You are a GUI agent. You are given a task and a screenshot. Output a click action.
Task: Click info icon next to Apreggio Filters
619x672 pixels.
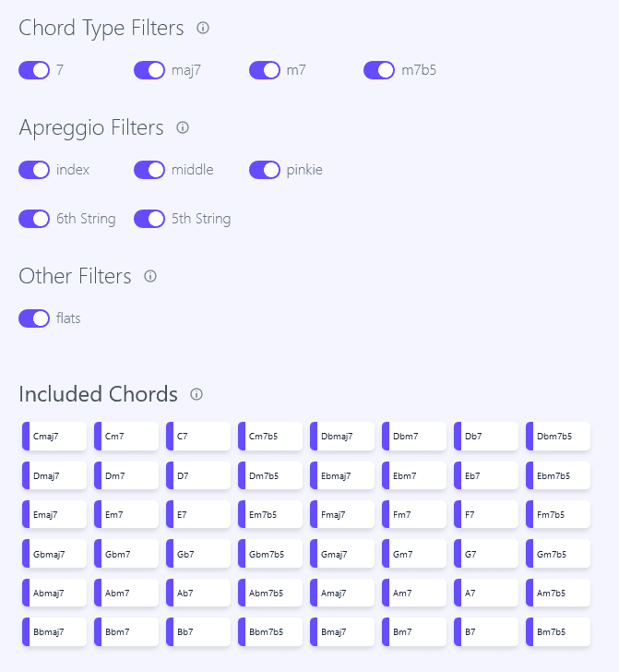pos(183,127)
